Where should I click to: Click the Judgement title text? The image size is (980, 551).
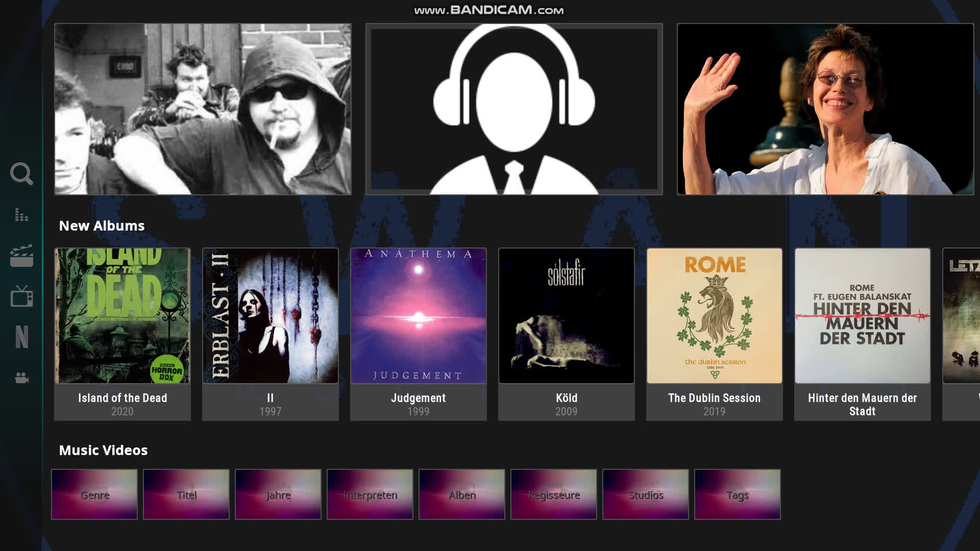[419, 398]
